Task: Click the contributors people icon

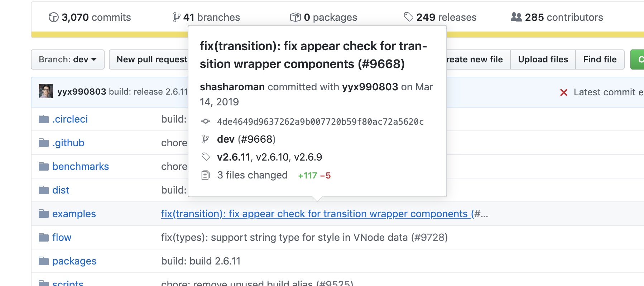Action: [516, 17]
